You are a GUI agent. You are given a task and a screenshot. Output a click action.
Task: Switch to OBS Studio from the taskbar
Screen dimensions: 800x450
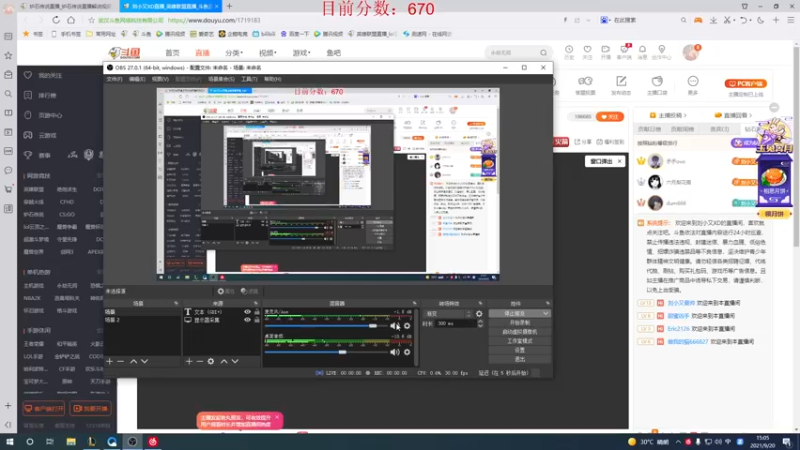(x=132, y=441)
